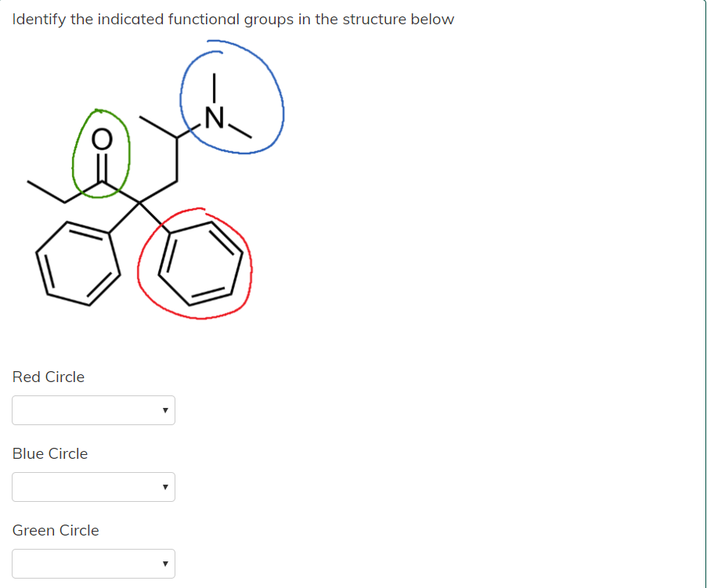Click the benzene ring inside the red circle
This screenshot has width=707, height=588.
point(201,264)
